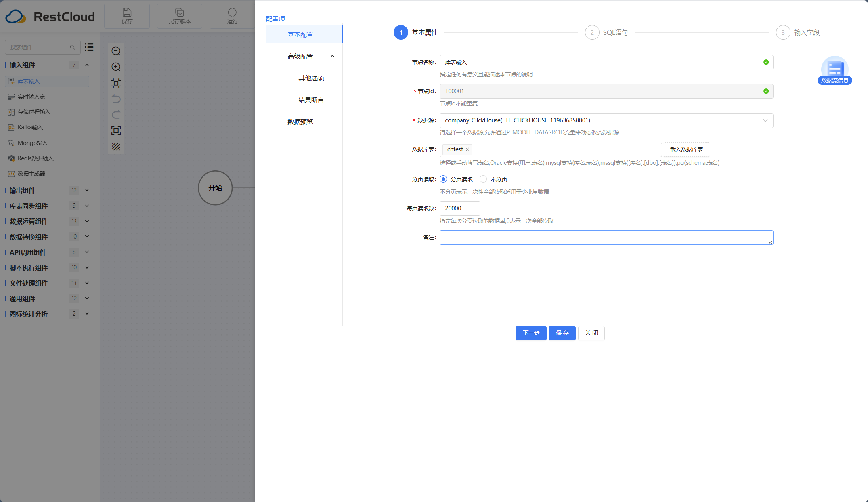Collapse the 高级配置 menu section
The image size is (868, 502).
[x=332, y=56]
